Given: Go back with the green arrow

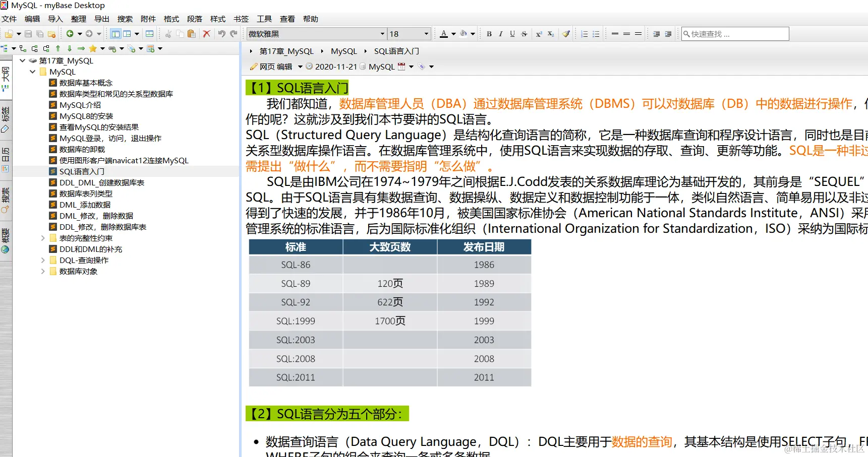Looking at the screenshot, I should 70,34.
